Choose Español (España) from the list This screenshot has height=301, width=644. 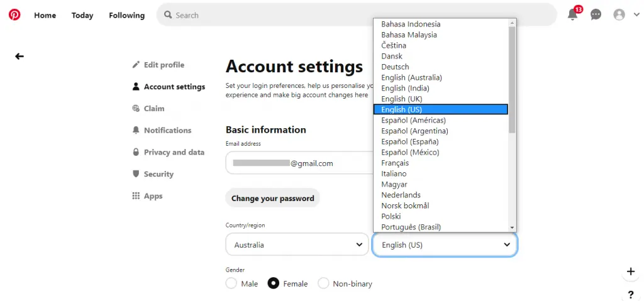point(441,141)
